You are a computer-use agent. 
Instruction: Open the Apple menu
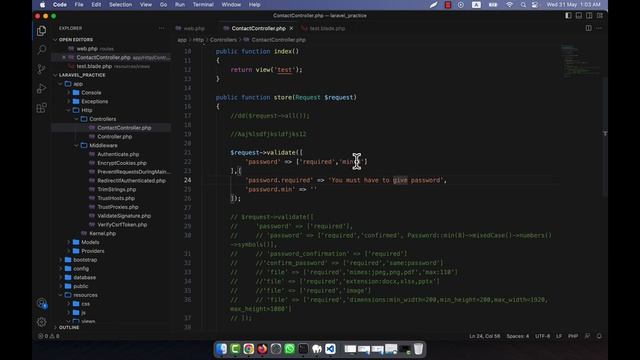42,5
